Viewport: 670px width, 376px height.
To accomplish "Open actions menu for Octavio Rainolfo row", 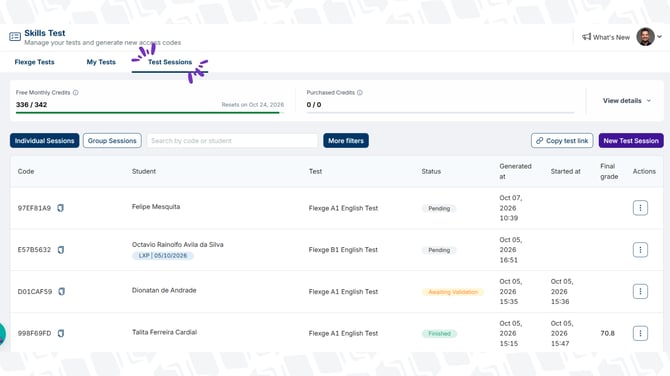I will 640,250.
